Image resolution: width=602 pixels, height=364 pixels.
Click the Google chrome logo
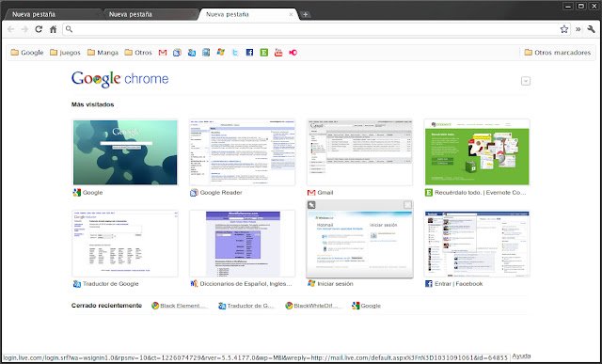click(119, 79)
